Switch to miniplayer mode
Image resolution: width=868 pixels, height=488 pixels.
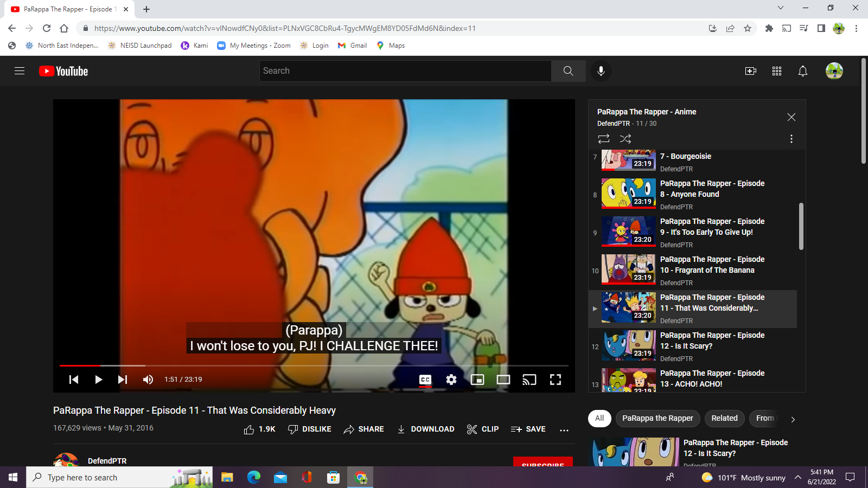coord(477,380)
